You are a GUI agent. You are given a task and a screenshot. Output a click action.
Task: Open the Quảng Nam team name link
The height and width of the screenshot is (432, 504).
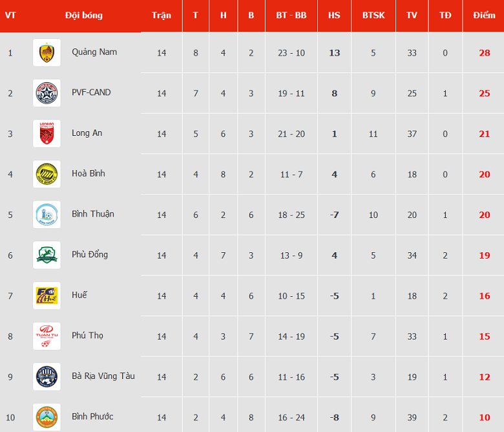94,52
